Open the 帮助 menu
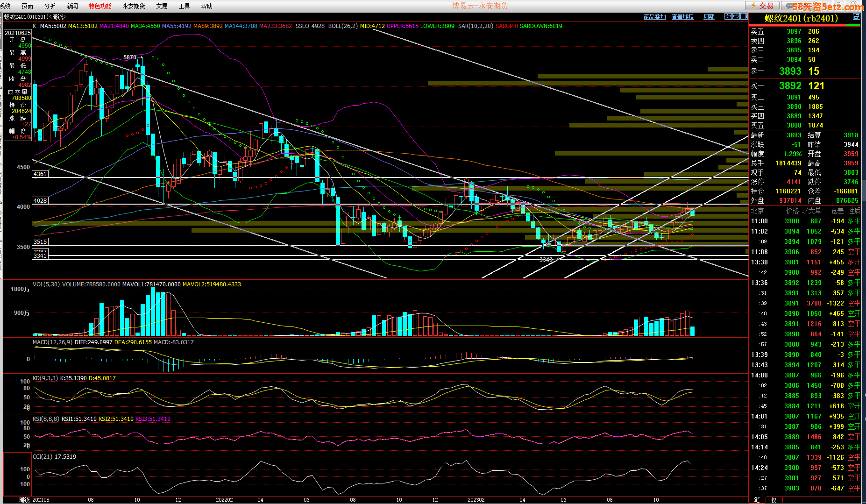 point(206,6)
